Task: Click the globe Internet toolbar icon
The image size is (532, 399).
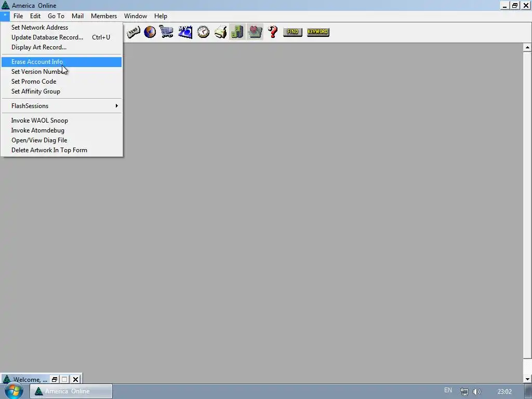Action: (x=150, y=32)
